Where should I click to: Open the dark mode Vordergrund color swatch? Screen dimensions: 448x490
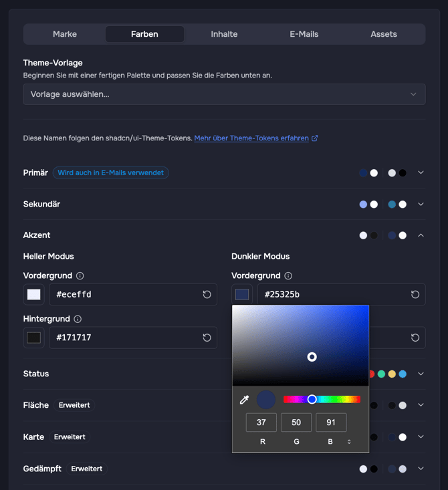242,294
